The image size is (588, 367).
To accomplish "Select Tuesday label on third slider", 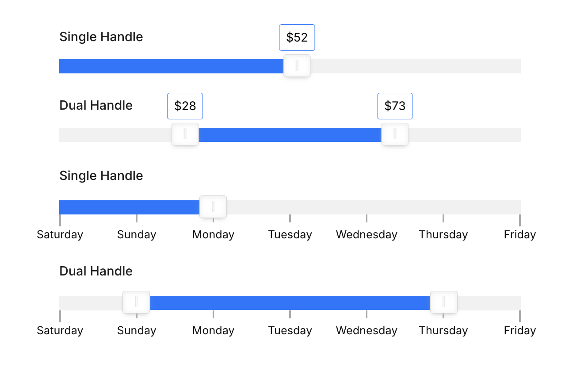I will (x=290, y=234).
